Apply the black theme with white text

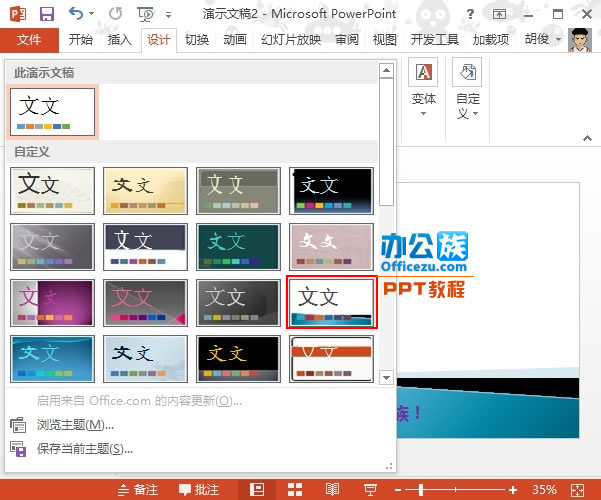pyautogui.click(x=331, y=191)
